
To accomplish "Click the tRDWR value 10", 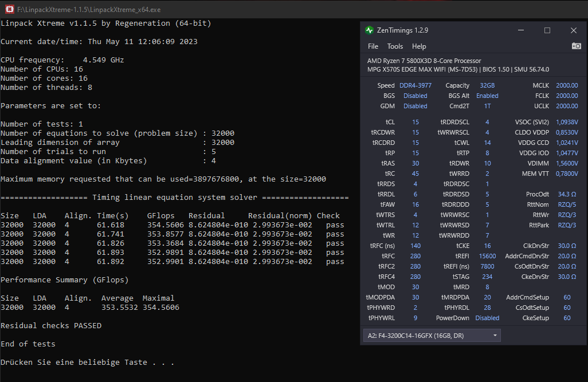I will tap(487, 163).
